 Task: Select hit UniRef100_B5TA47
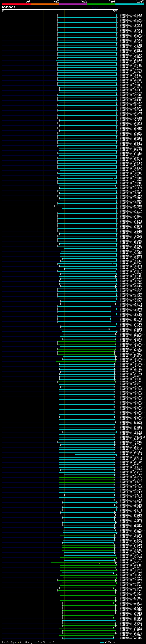click(131, 311)
